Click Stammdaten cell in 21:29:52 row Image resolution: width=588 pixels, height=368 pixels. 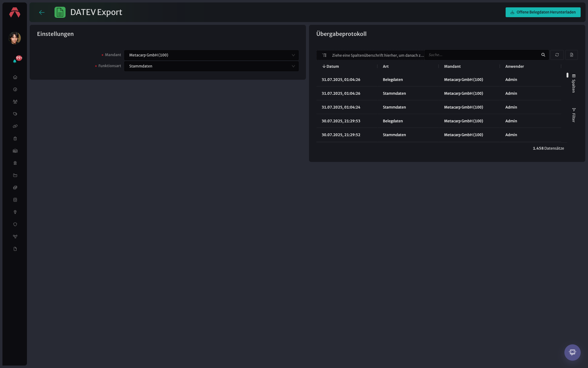point(394,135)
